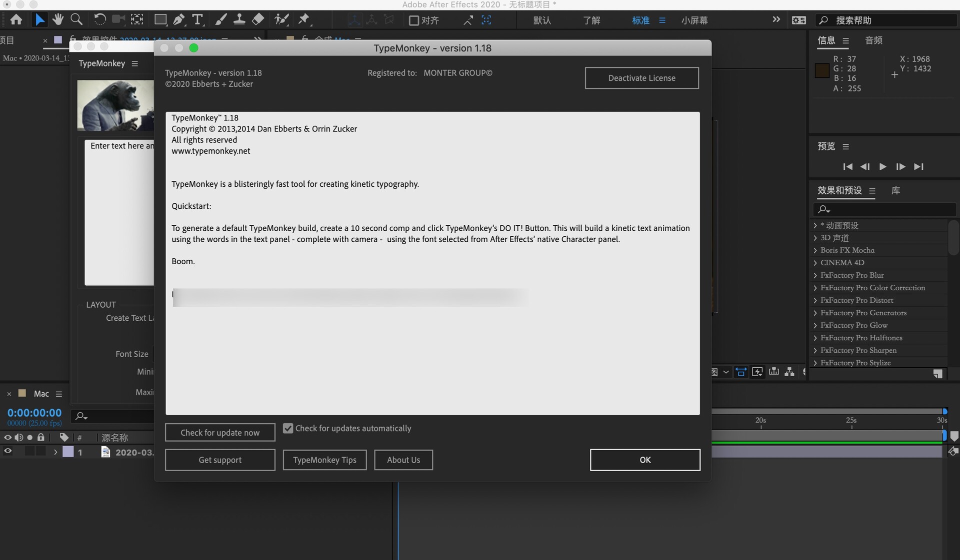Open the 信息 panel menu
The image size is (960, 560).
pos(845,41)
